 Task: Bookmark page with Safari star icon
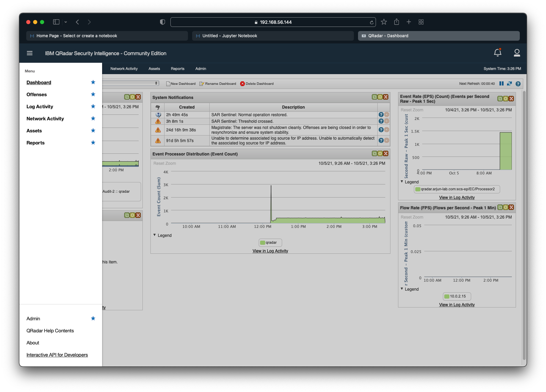tap(384, 22)
